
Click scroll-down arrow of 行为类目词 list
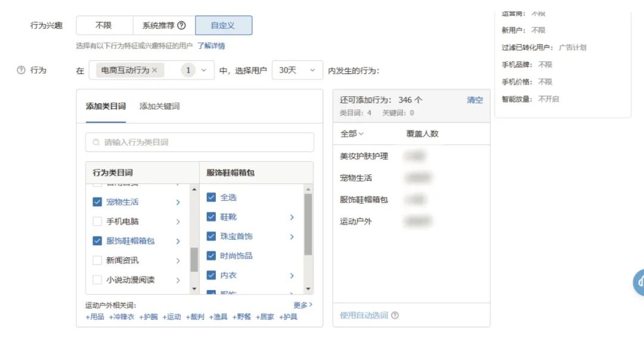click(x=194, y=289)
